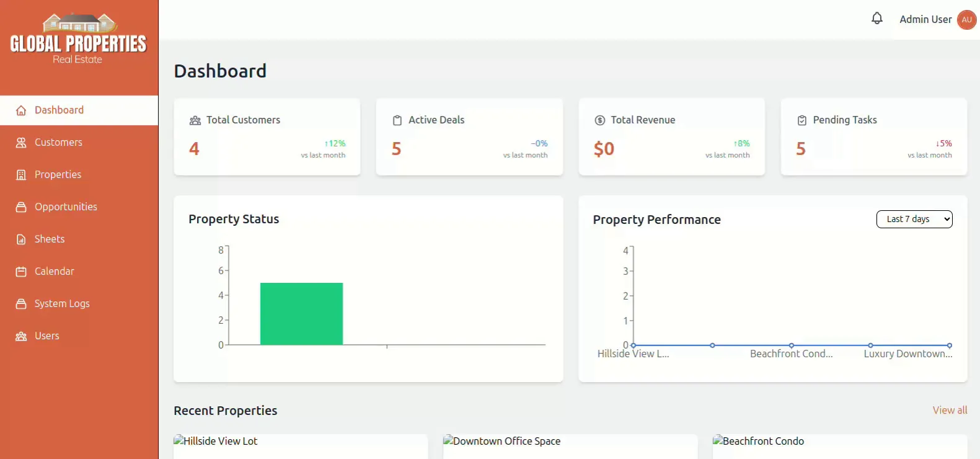
Task: Click the View all link
Action: pos(950,410)
